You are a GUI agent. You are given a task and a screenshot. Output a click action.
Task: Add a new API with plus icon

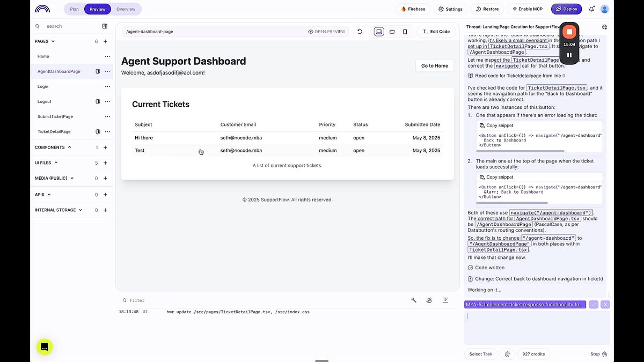(x=105, y=195)
